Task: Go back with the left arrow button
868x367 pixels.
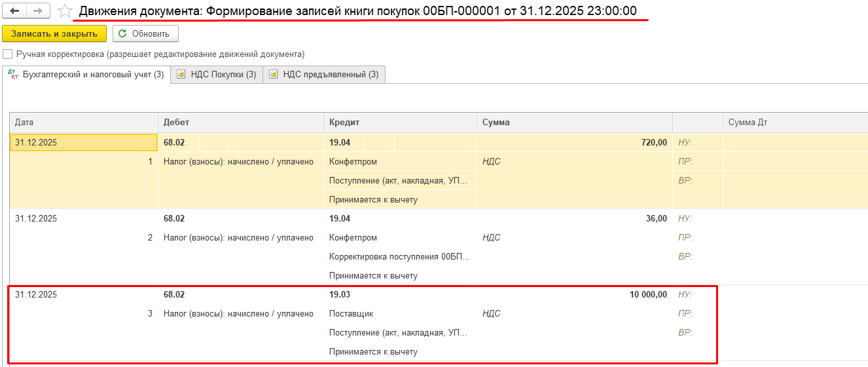Action: [x=15, y=11]
